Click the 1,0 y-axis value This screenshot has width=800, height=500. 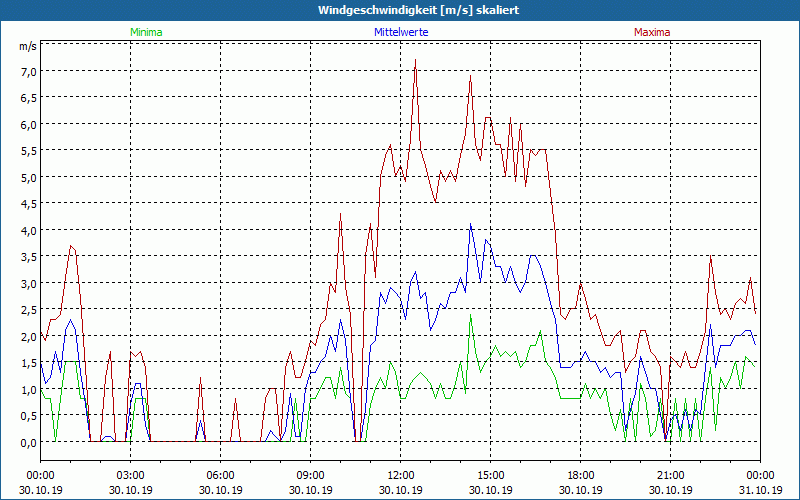tap(28, 390)
